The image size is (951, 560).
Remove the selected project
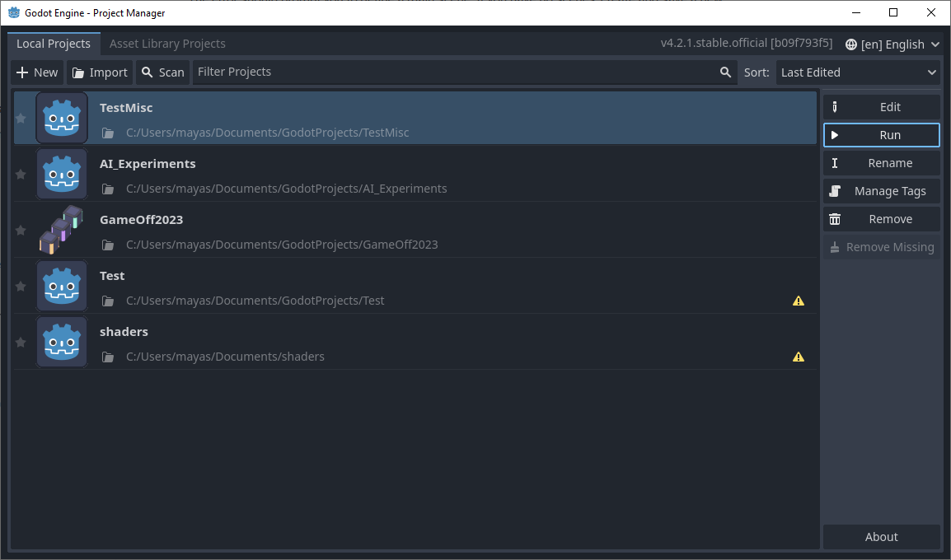[x=881, y=219]
